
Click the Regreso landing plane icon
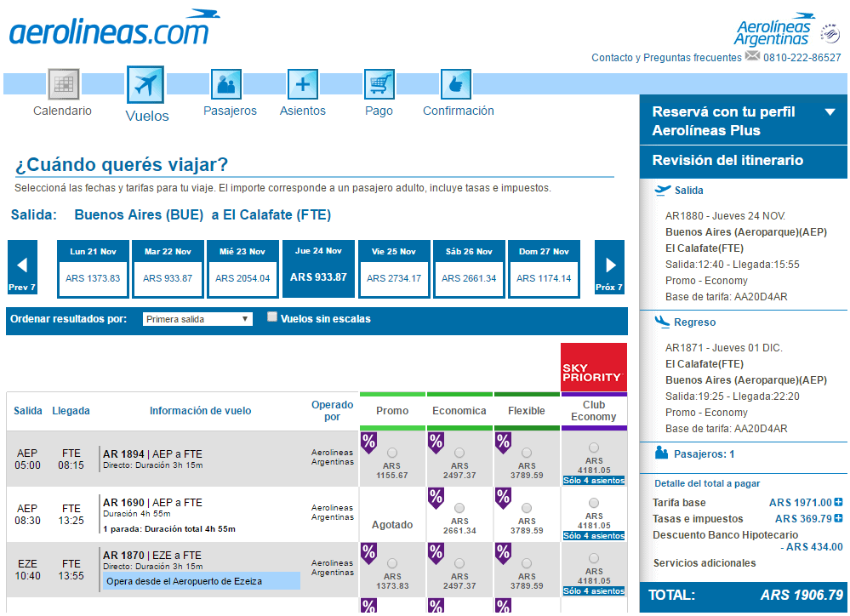(662, 322)
